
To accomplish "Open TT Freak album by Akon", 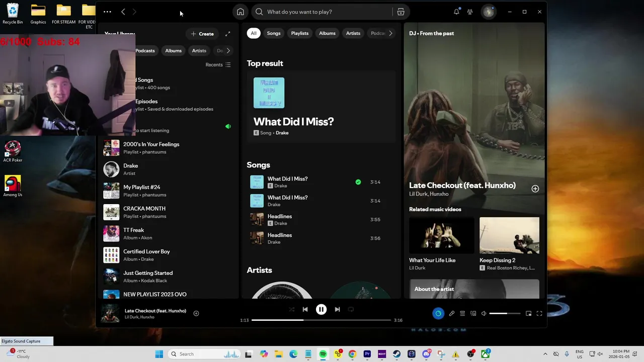I will 167,233.
